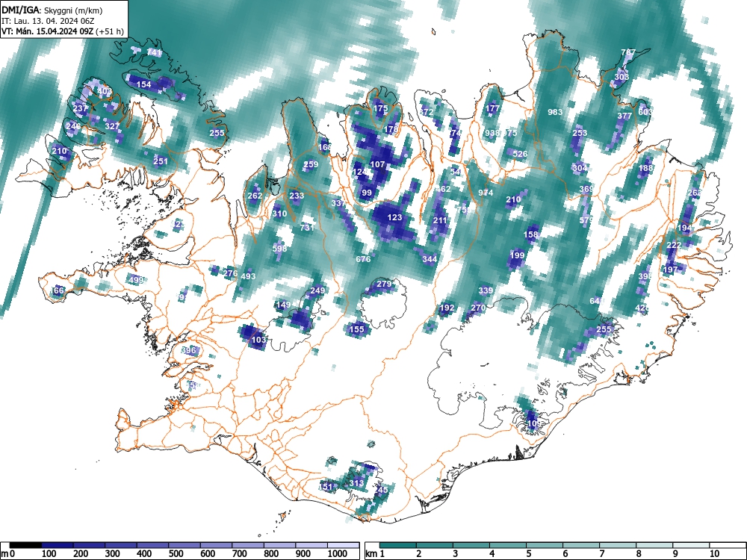Click the visibility value 313

click(x=356, y=483)
